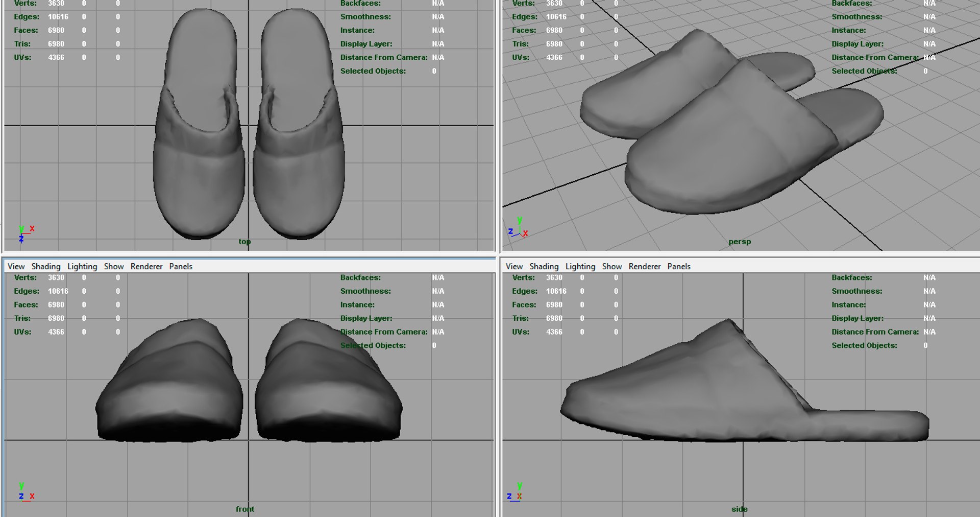The height and width of the screenshot is (517, 980).
Task: Open the Show menu in the side viewport
Action: click(x=612, y=266)
